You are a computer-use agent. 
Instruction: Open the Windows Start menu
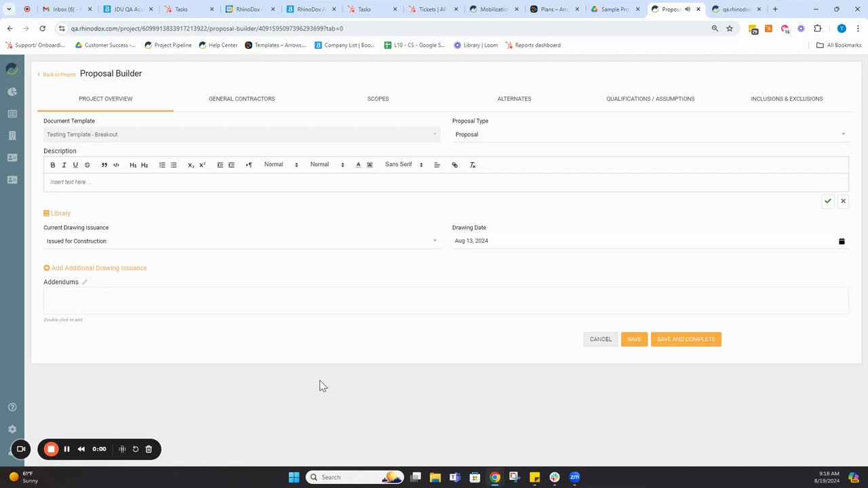coord(294,477)
